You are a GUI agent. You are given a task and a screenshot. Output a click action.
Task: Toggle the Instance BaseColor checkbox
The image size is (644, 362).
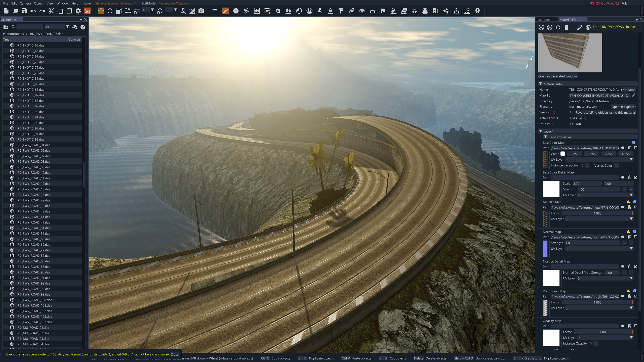coord(587,165)
